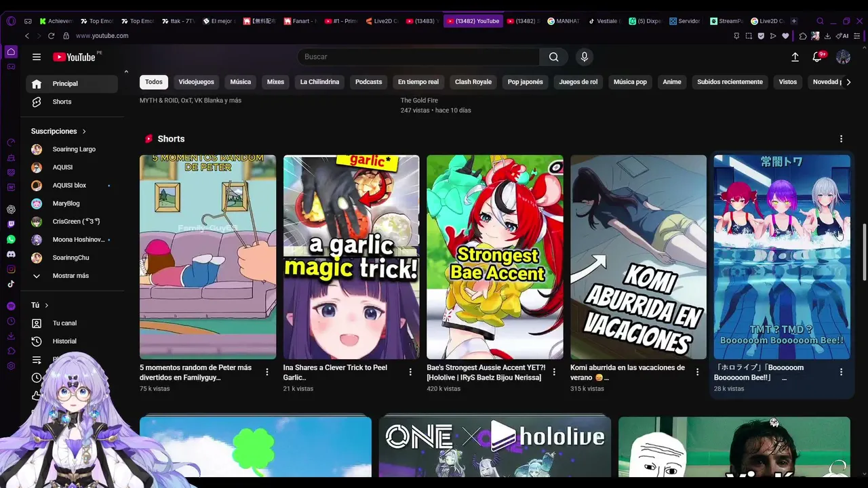Open the home icon in the Opera sidebar
868x488 pixels.
[11, 52]
